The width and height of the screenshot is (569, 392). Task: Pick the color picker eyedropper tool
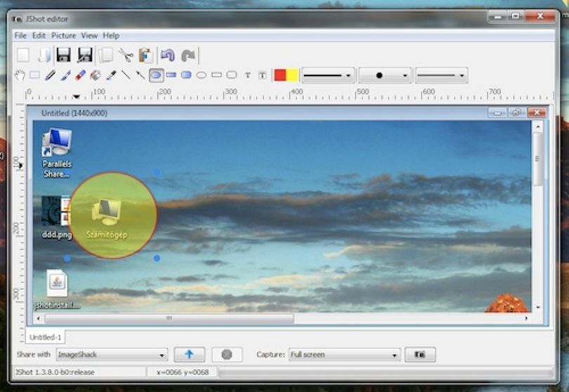(111, 75)
